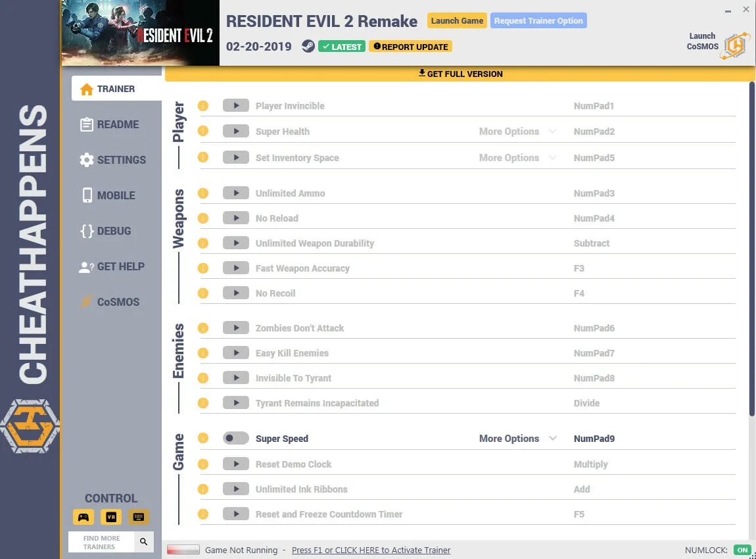Click the Fast Weapon Accuracy info icon

pos(203,268)
